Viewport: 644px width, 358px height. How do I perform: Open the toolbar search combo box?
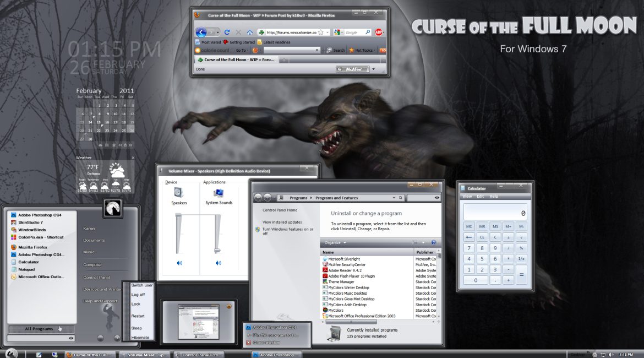tap(292, 50)
